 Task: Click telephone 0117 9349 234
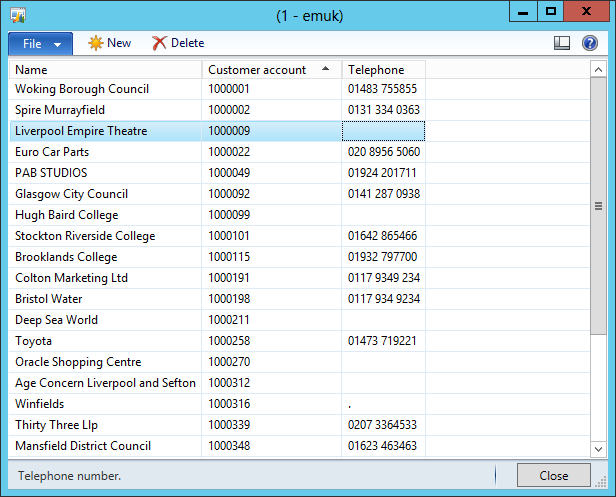(x=384, y=278)
